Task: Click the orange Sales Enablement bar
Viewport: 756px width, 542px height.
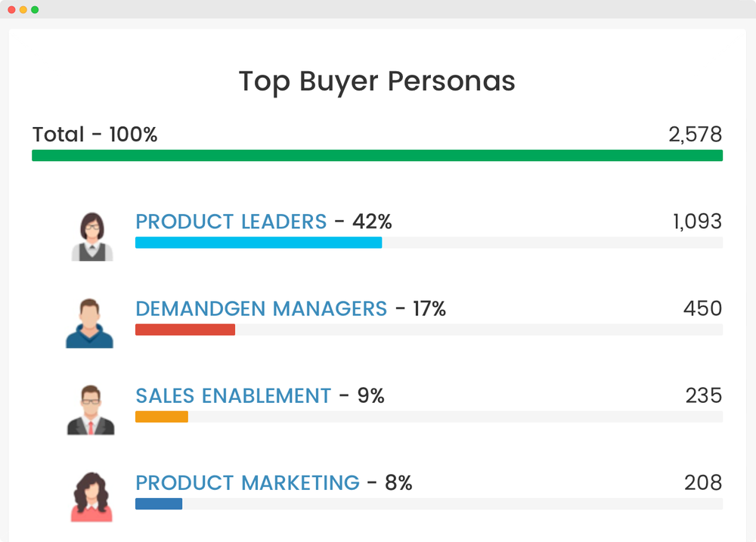Action: (x=162, y=417)
